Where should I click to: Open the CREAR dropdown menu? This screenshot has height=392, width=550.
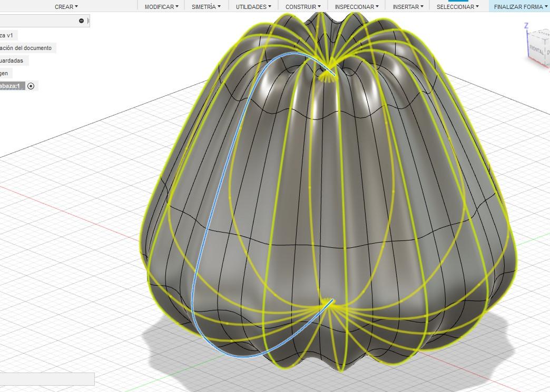pyautogui.click(x=66, y=7)
